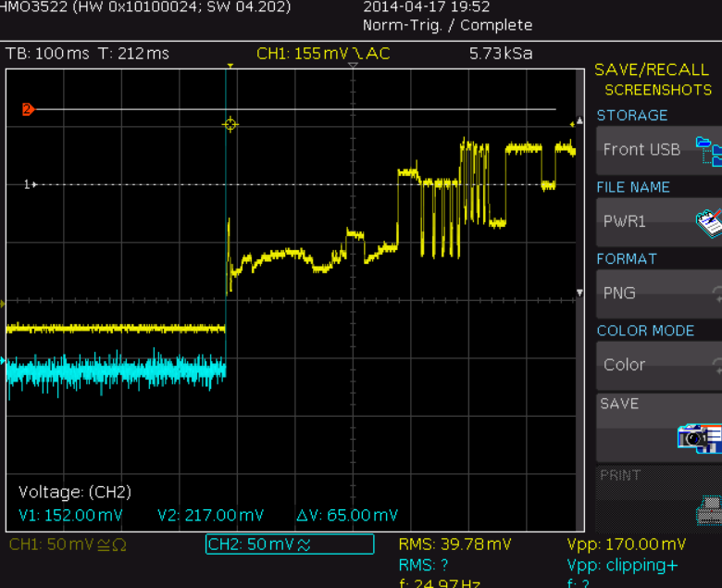Click the Vpp: 170.00 mV measurement

[x=627, y=544]
